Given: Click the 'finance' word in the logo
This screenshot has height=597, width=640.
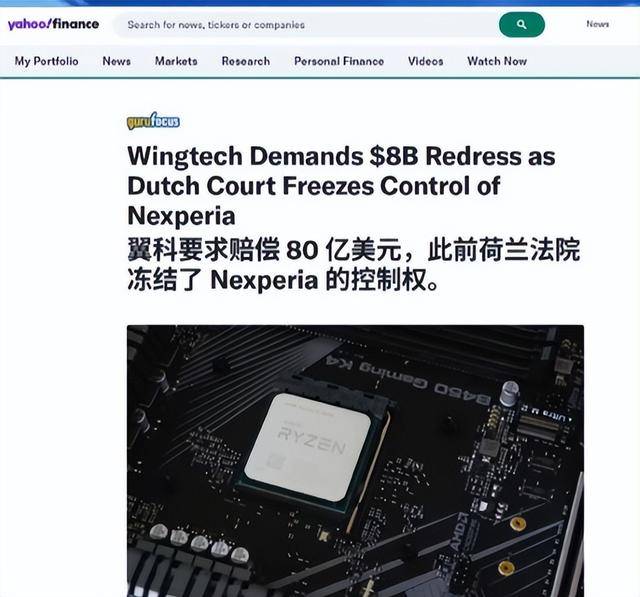Looking at the screenshot, I should pos(76,24).
